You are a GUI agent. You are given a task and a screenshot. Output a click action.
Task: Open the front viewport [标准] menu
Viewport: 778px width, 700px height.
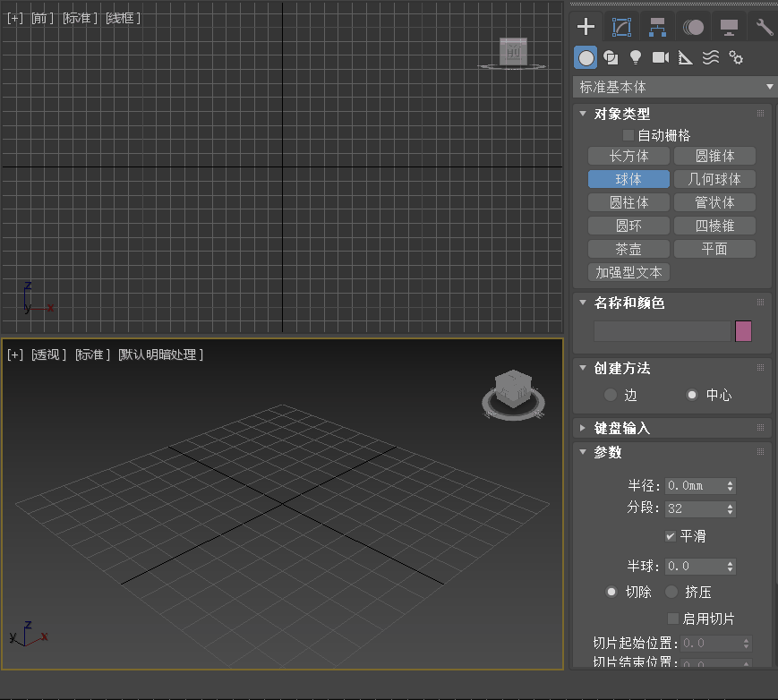[80, 19]
